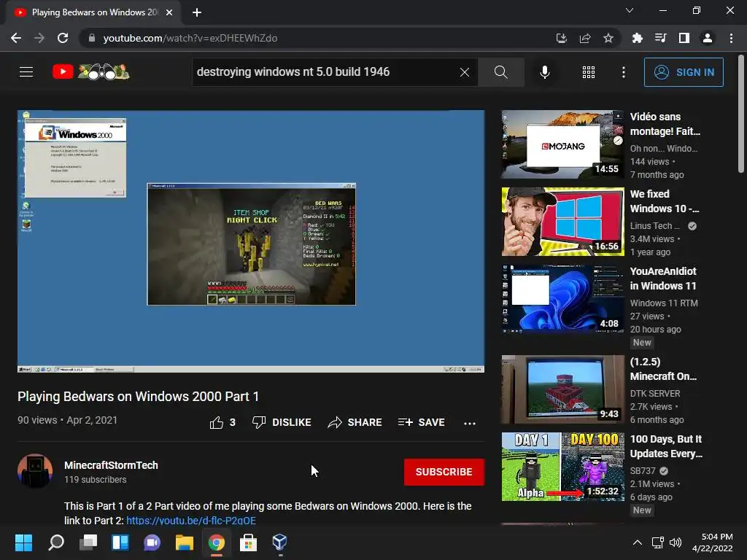Click the page vertical scrollbar
The image size is (747, 560).
(x=741, y=114)
